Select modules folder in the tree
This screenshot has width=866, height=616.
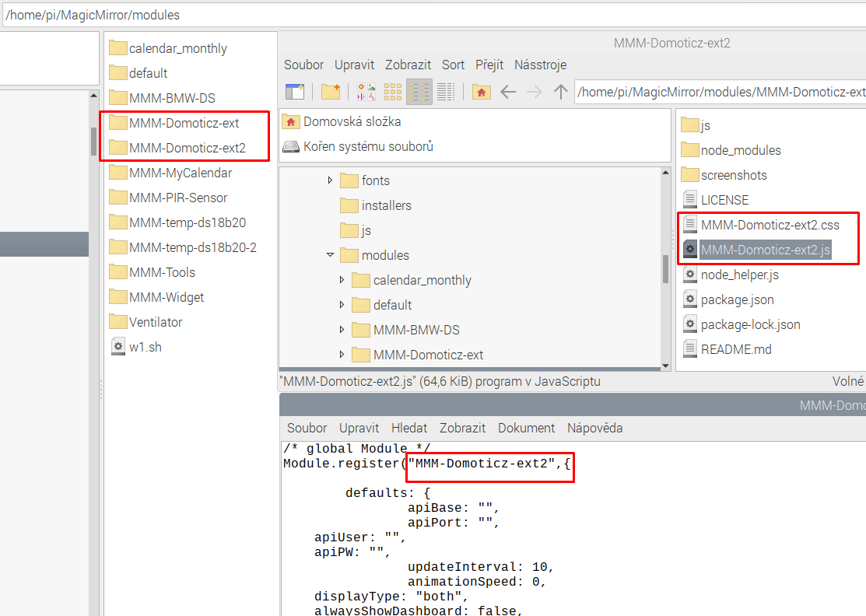[x=374, y=256]
